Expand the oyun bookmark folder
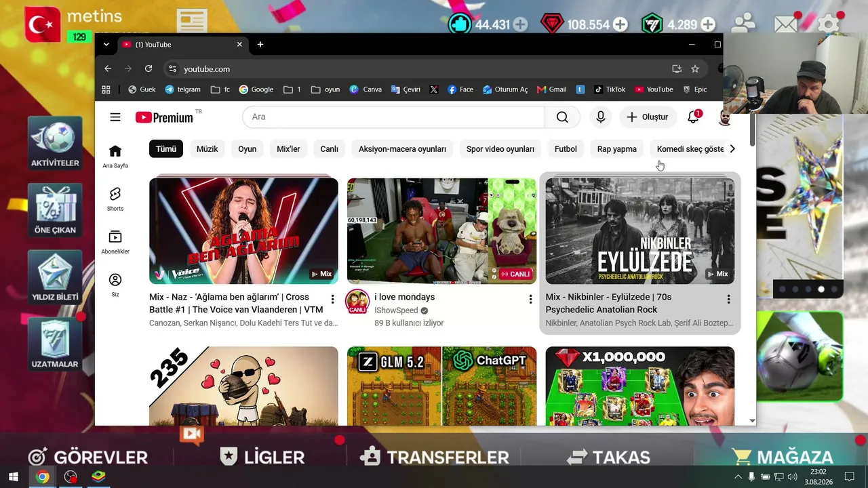 point(325,89)
